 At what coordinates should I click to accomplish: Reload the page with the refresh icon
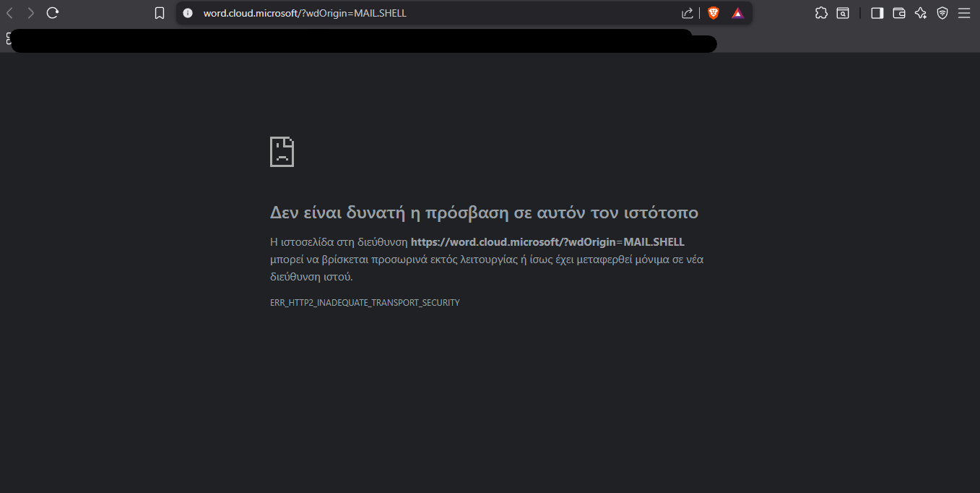point(52,13)
